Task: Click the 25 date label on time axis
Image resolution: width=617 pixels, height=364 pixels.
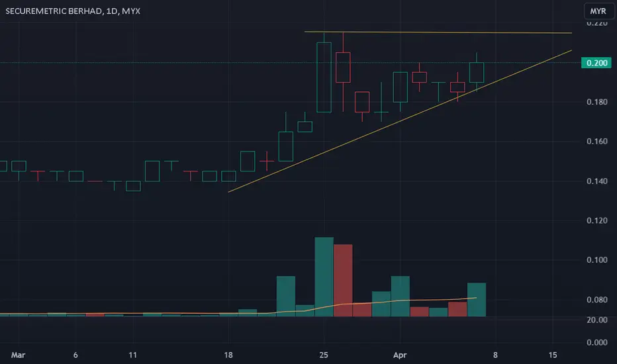Action: point(324,355)
